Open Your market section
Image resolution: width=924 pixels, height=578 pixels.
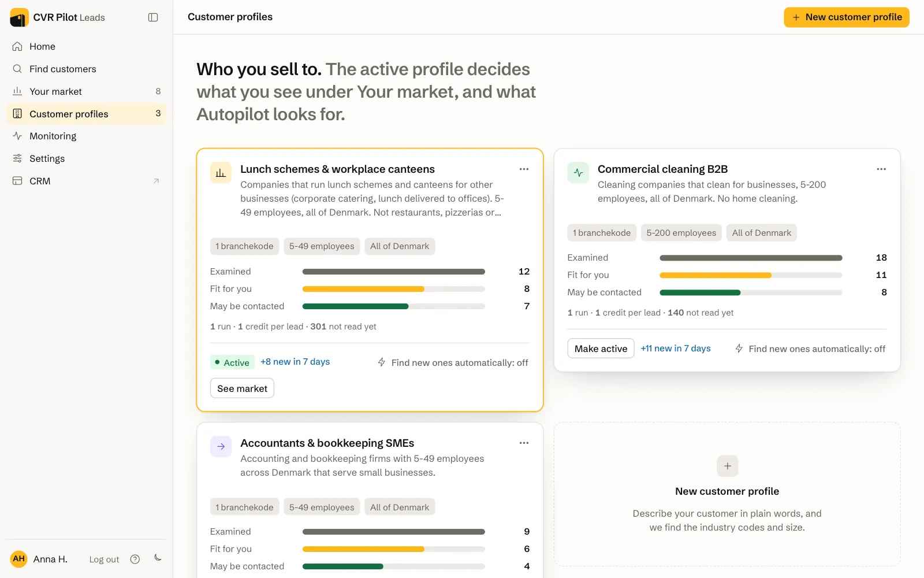tap(86, 91)
